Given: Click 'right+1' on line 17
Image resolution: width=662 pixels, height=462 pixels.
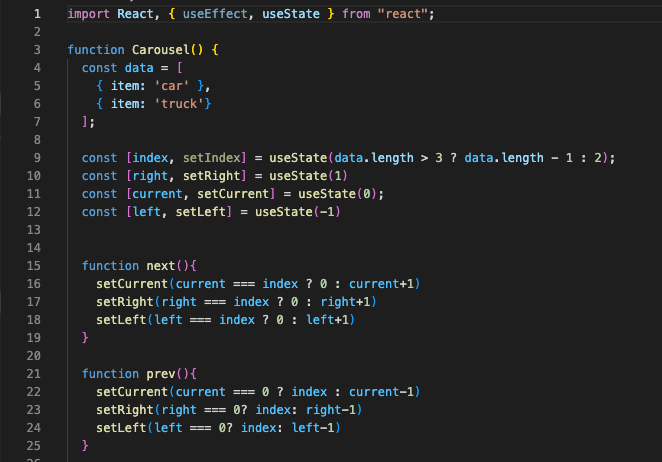Looking at the screenshot, I should [x=345, y=302].
